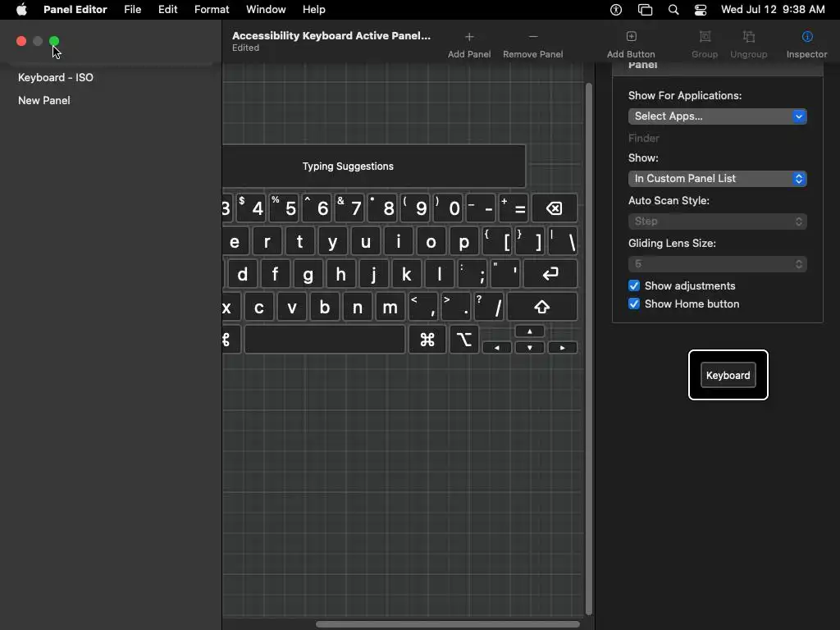Select the command key symbol

pyautogui.click(x=427, y=340)
